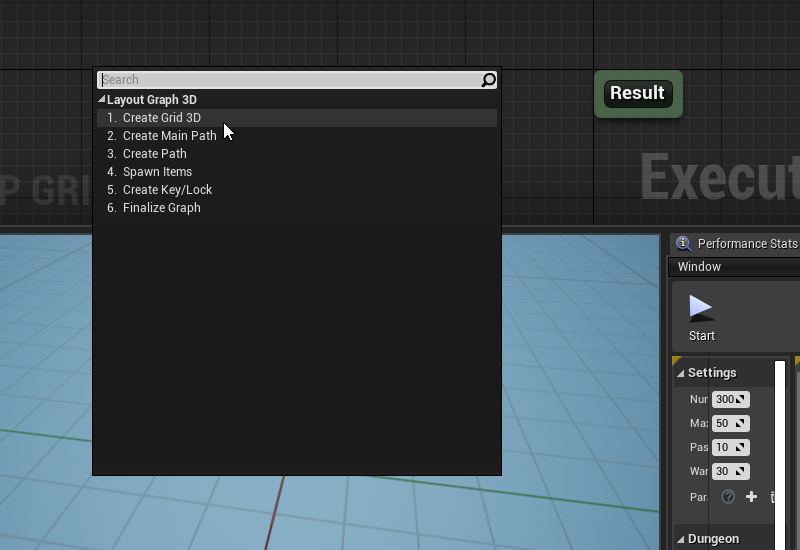Click the Result node

click(x=638, y=94)
